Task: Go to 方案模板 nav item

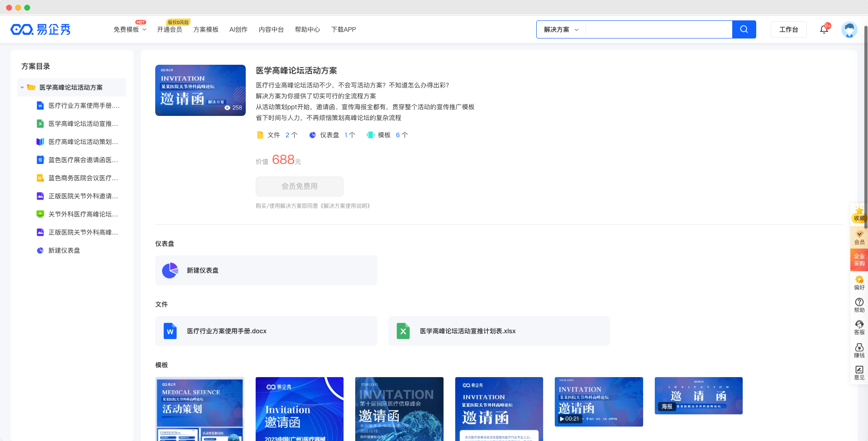Action: (206, 29)
